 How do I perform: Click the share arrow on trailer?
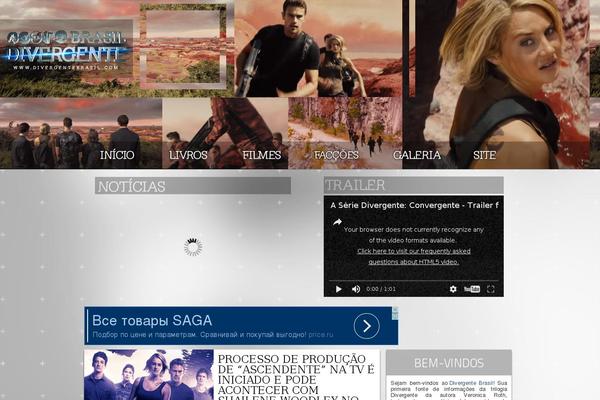click(337, 222)
